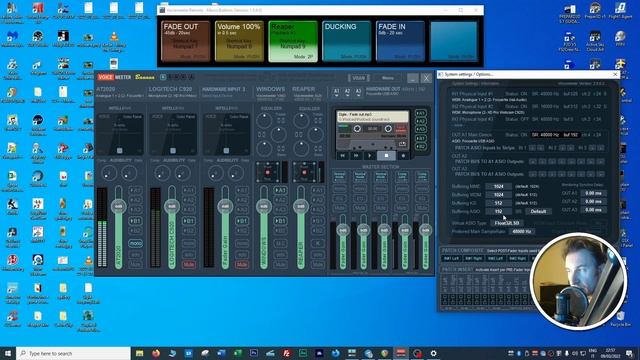Click the LOGITECH C920 fader knob
Screen dimensions: 640x360
pos(172,207)
